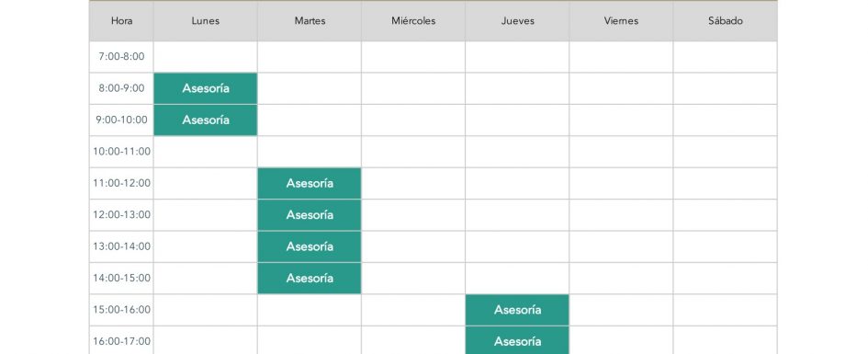
Task: Click Asesoría on Martes 13:00-14:00
Action: (310, 246)
